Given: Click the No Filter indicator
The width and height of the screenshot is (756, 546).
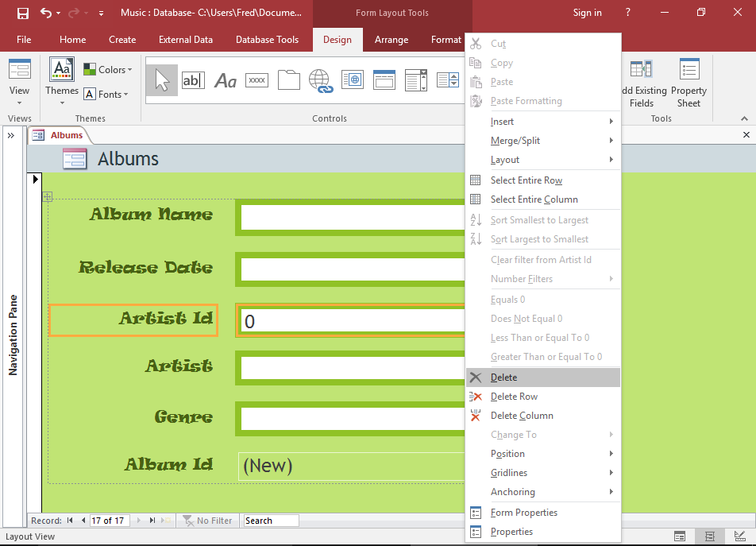Looking at the screenshot, I should (x=207, y=521).
